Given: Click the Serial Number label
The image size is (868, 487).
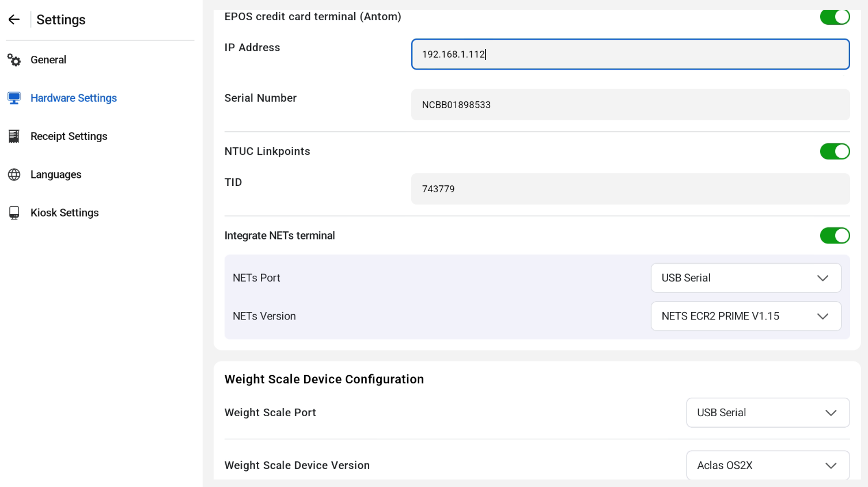Looking at the screenshot, I should pyautogui.click(x=260, y=98).
